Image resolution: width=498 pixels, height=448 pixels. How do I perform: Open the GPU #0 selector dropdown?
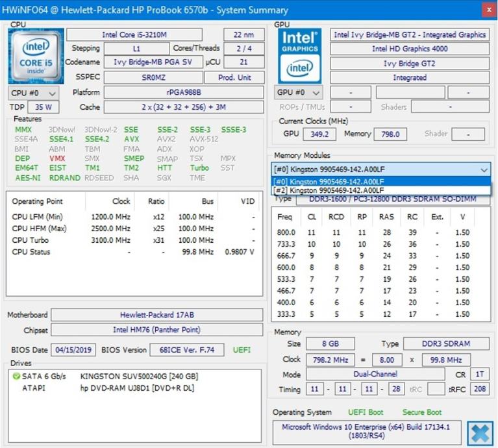click(x=299, y=92)
